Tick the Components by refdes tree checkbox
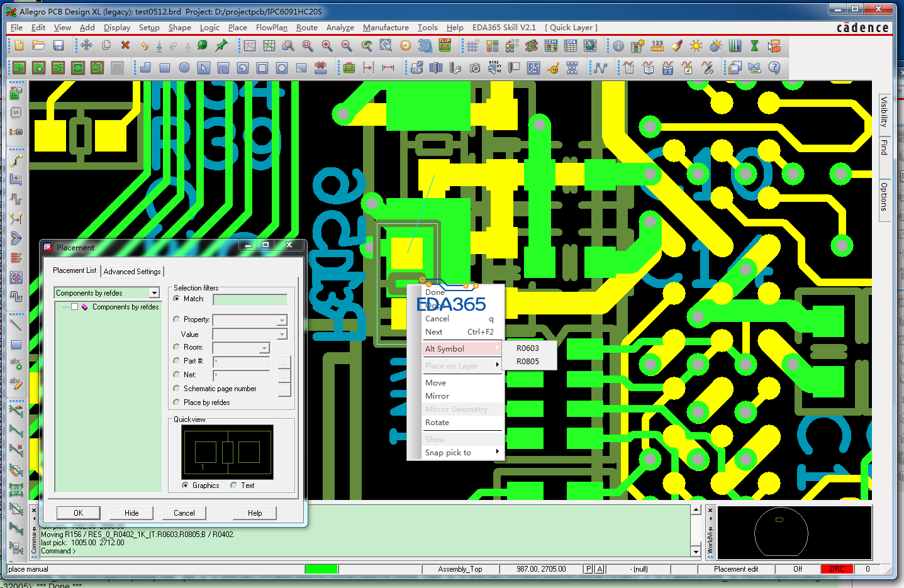904x588 pixels. (x=74, y=307)
